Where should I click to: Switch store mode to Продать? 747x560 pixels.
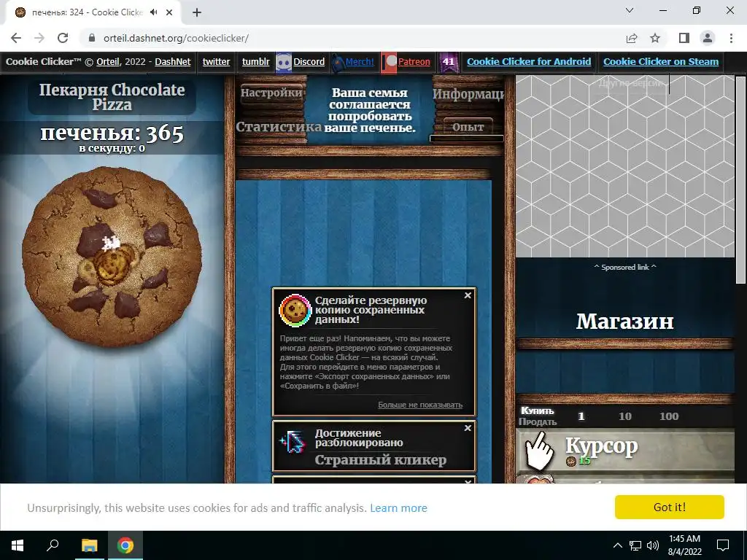pos(538,422)
